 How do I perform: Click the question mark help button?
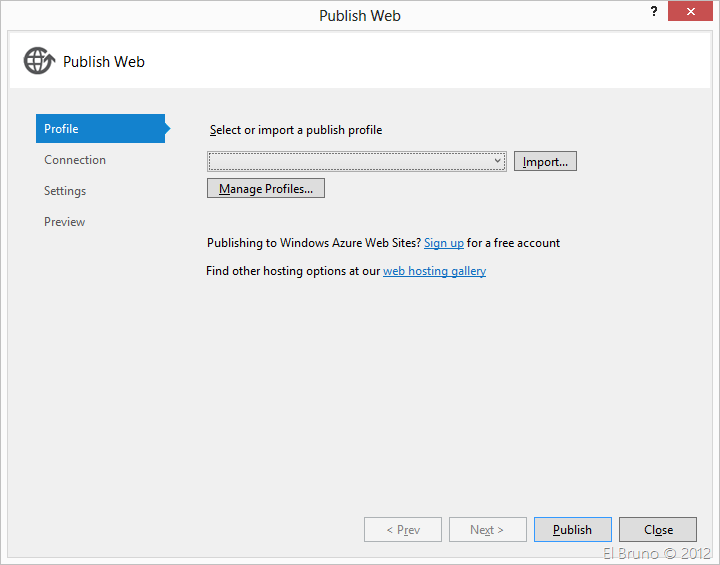653,11
